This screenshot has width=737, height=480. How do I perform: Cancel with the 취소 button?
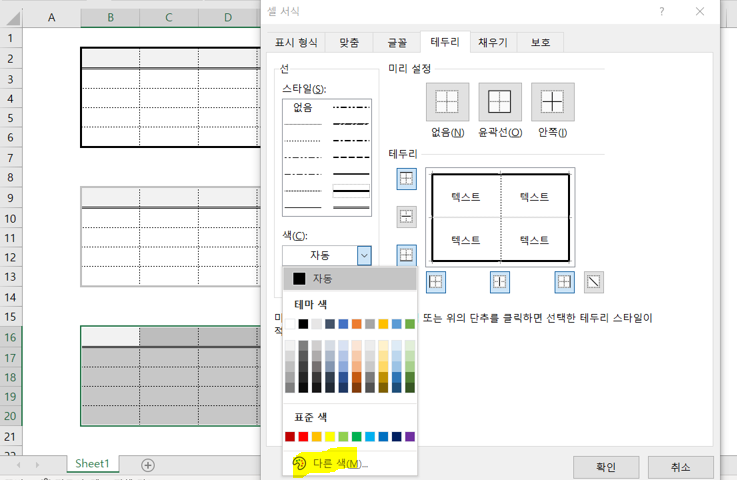point(681,467)
